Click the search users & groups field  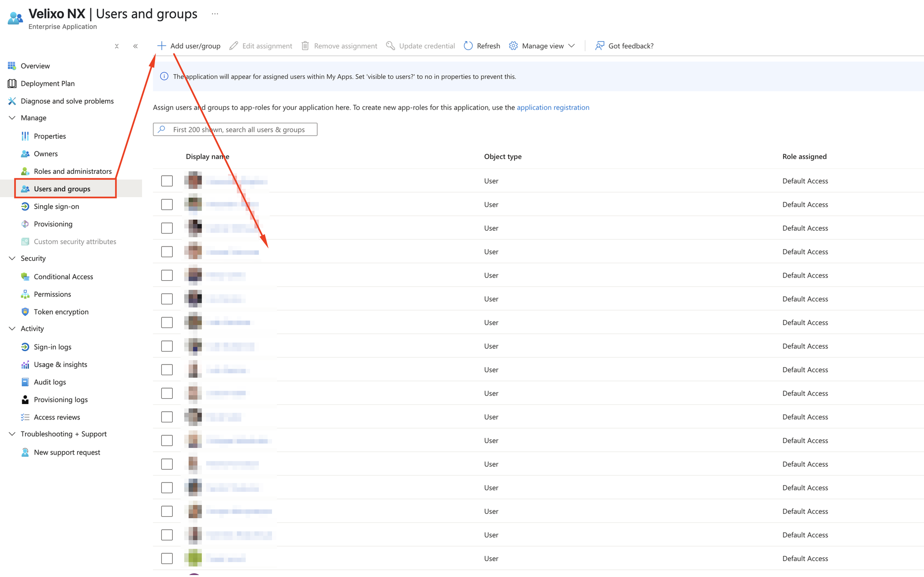pos(239,130)
